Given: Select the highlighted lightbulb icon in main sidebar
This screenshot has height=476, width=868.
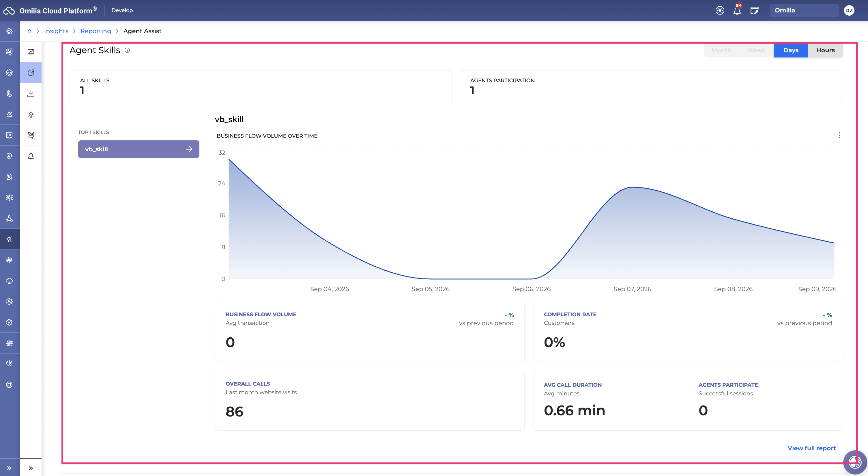Looking at the screenshot, I should [10, 239].
